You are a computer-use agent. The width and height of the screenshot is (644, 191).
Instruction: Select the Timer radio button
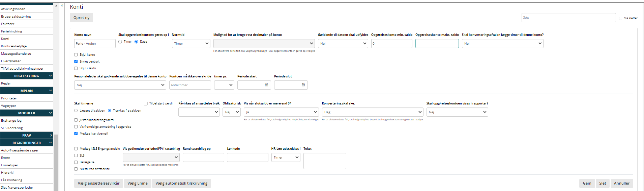[120, 42]
